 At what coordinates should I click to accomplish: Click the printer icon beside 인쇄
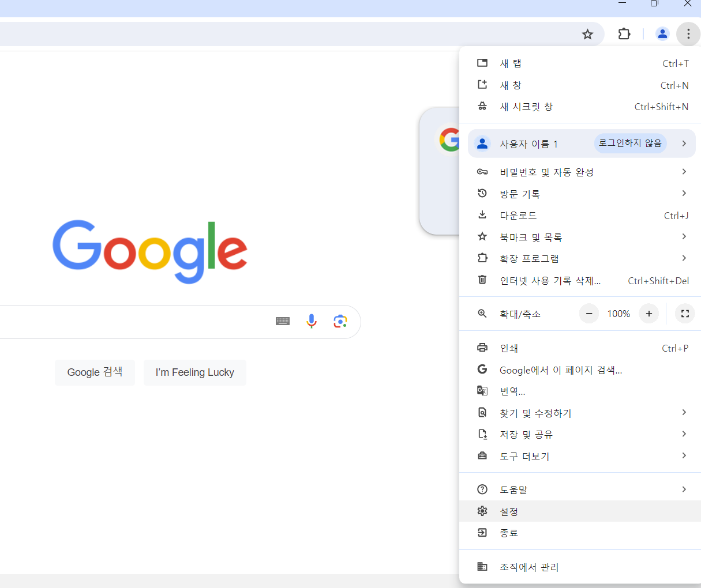click(x=482, y=348)
